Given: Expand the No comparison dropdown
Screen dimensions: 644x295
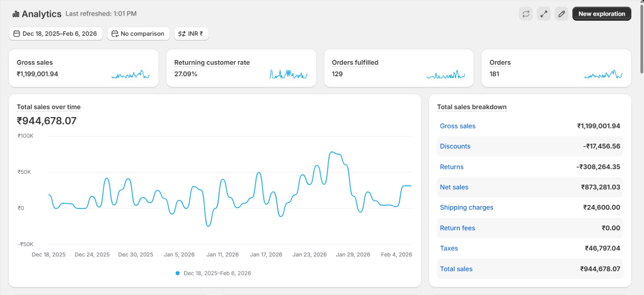Looking at the screenshot, I should [138, 34].
